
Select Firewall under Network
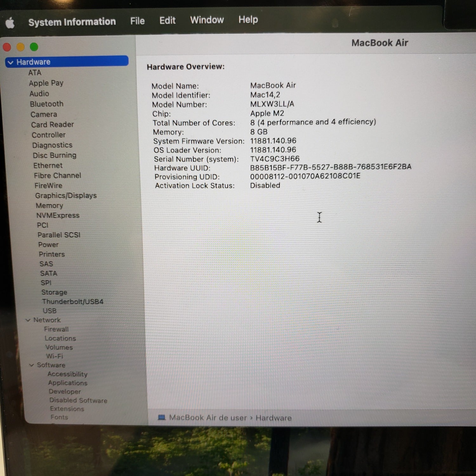pyautogui.click(x=56, y=329)
